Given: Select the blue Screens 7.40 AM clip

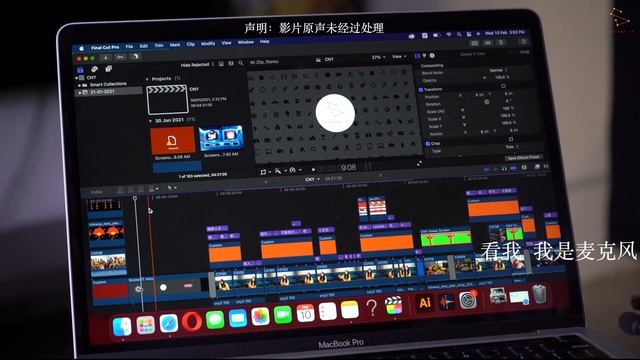Looking at the screenshot, I should tap(221, 138).
